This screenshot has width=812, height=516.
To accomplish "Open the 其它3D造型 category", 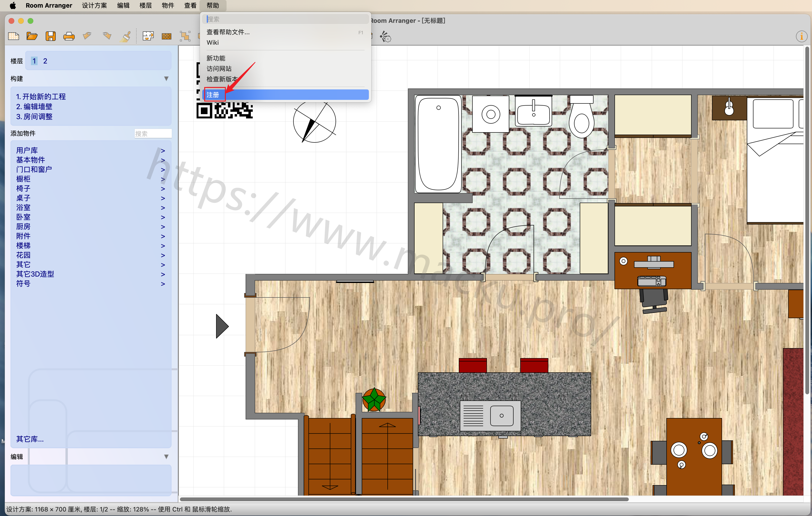I will (x=35, y=274).
